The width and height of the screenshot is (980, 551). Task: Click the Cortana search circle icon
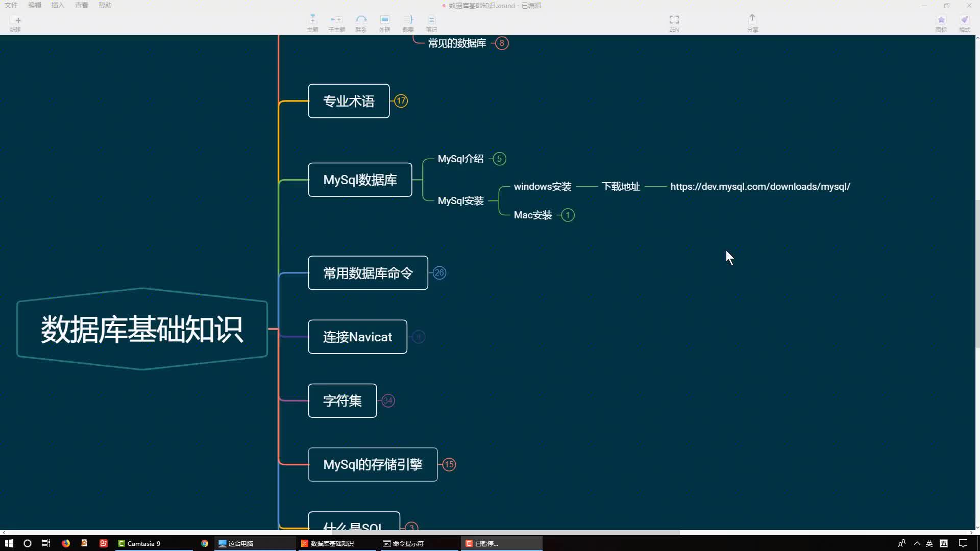28,543
